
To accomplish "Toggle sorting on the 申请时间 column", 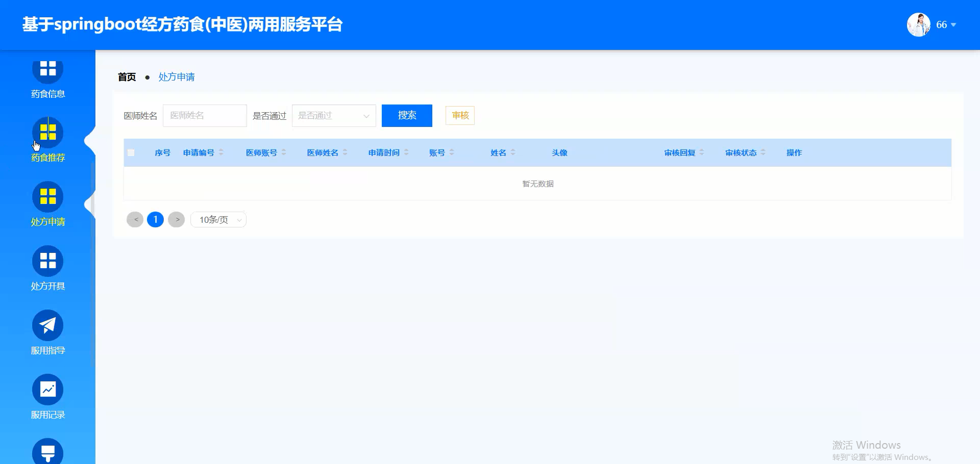I will tap(406, 152).
